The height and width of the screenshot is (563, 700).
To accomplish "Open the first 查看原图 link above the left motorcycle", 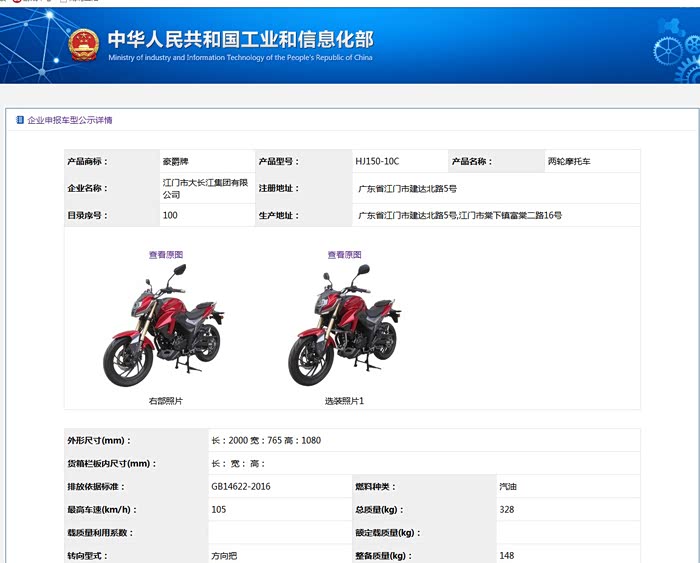I will [x=166, y=255].
